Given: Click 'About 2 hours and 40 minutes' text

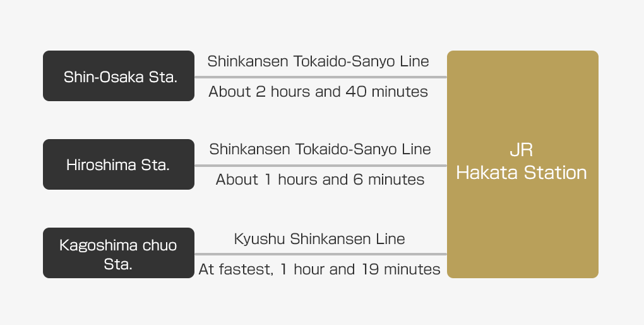Looking at the screenshot, I should point(318,91).
